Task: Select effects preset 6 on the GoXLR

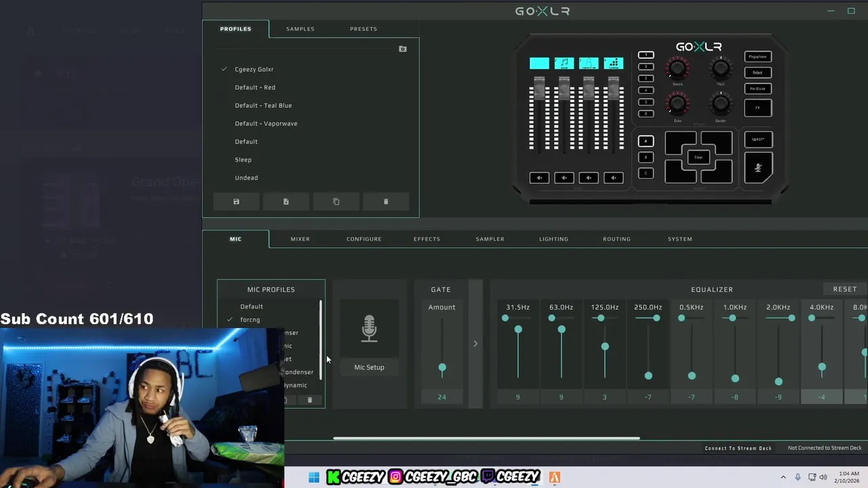Action: click(646, 113)
